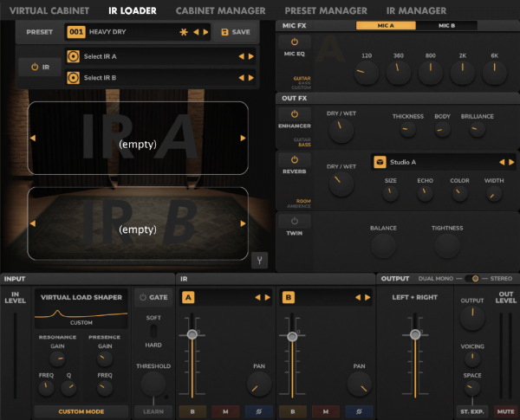
Task: Click the MIC EQ power icon
Action: [294, 42]
